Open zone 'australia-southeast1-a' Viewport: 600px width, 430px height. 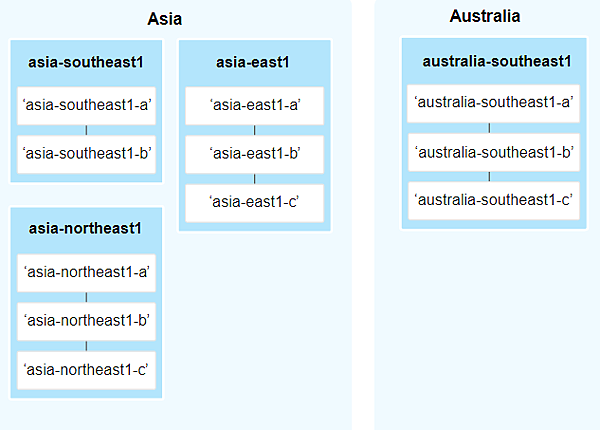[x=490, y=103]
